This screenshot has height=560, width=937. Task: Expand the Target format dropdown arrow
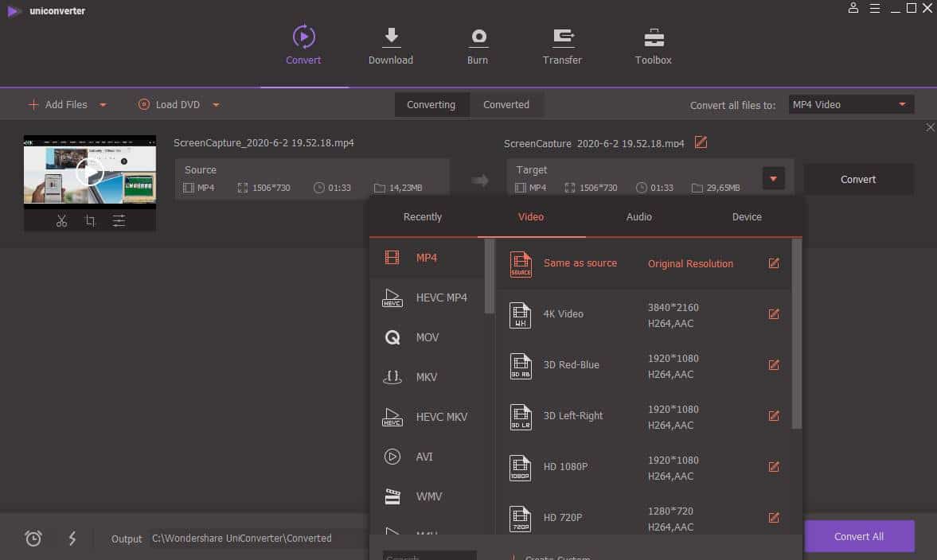point(772,178)
